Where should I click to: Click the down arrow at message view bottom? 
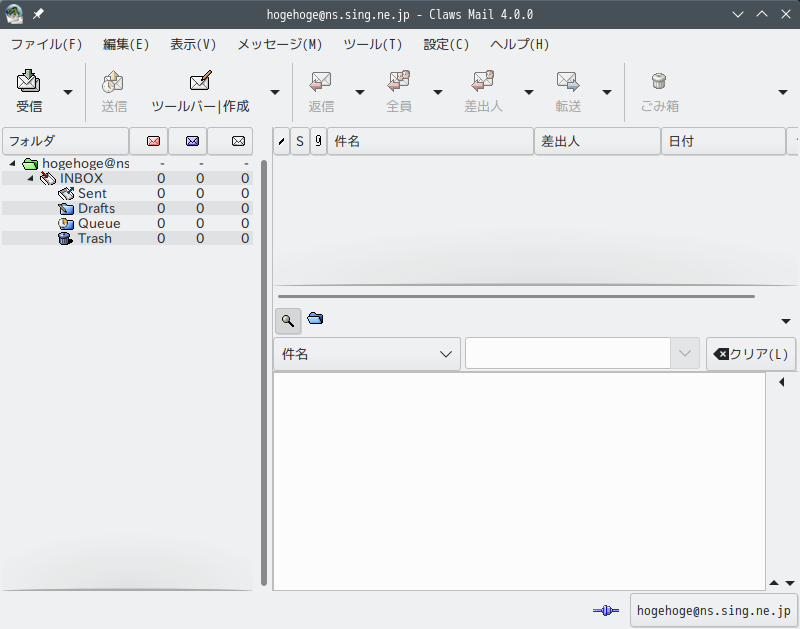[x=790, y=583]
